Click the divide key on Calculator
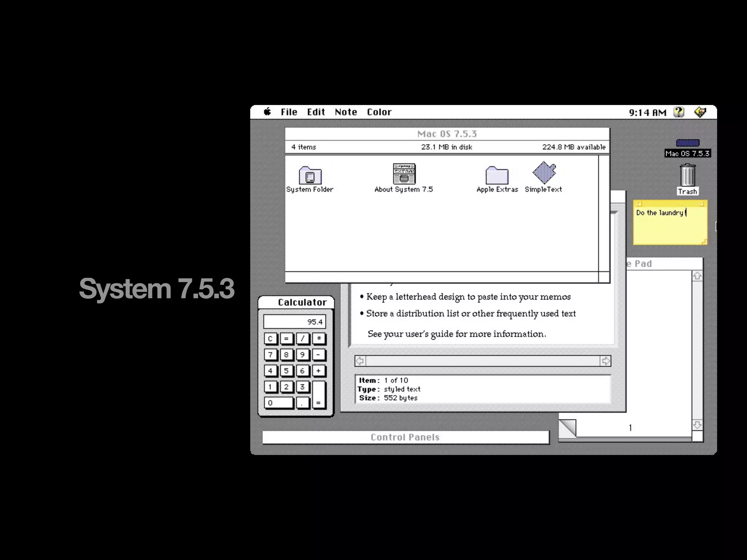The height and width of the screenshot is (560, 747). 302,339
